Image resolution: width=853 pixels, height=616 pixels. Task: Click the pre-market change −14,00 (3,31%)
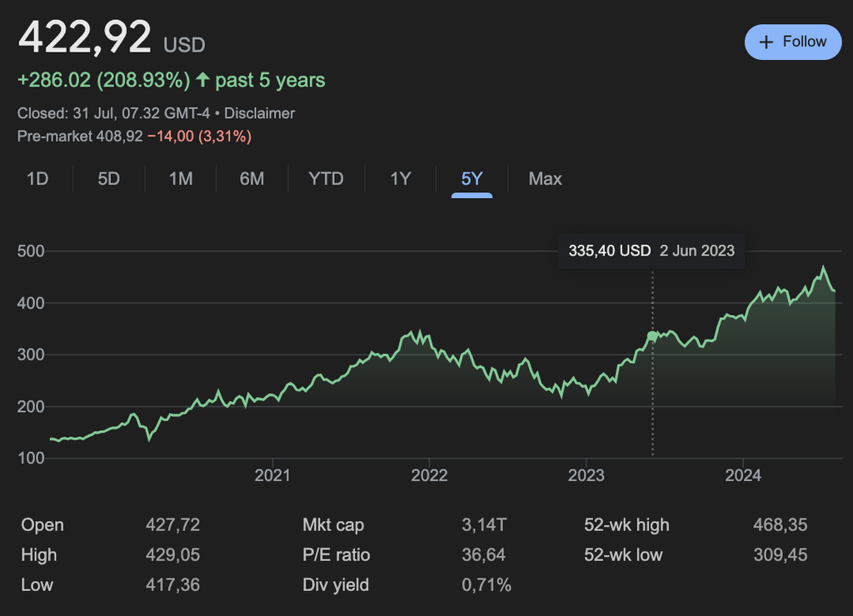pos(199,136)
